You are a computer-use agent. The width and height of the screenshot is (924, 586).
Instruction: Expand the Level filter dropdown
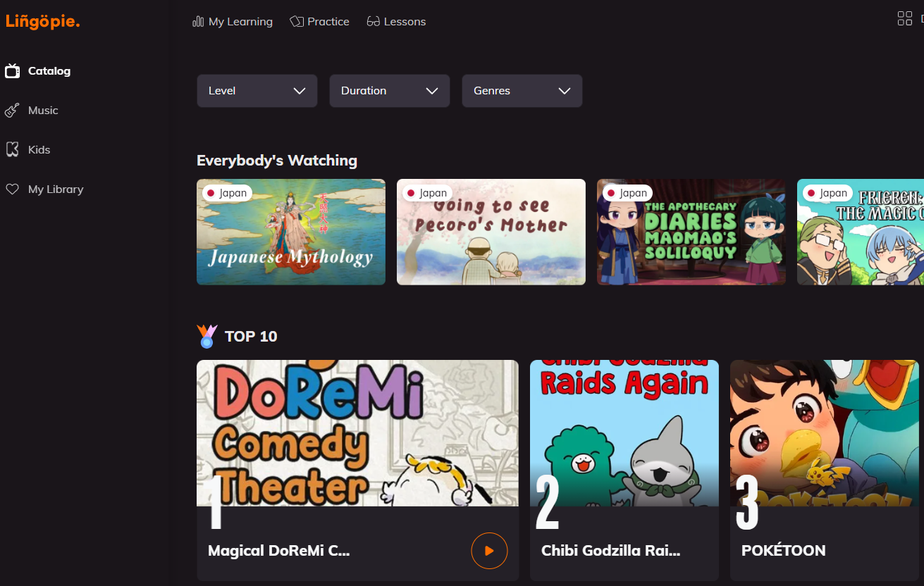(257, 91)
